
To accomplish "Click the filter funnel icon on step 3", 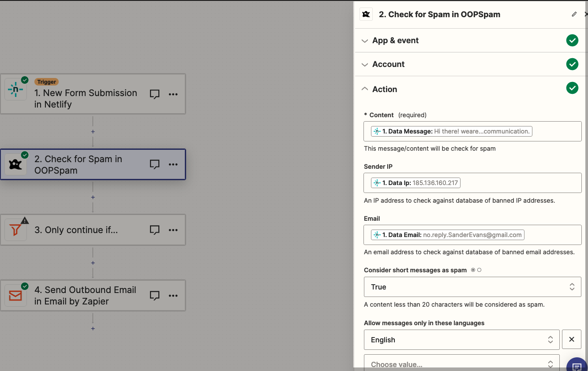I will pyautogui.click(x=15, y=230).
